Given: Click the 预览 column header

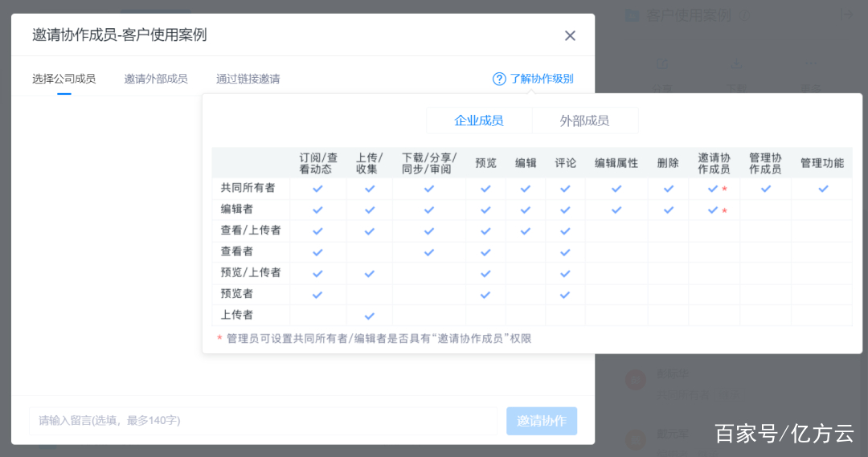Looking at the screenshot, I should [x=485, y=163].
